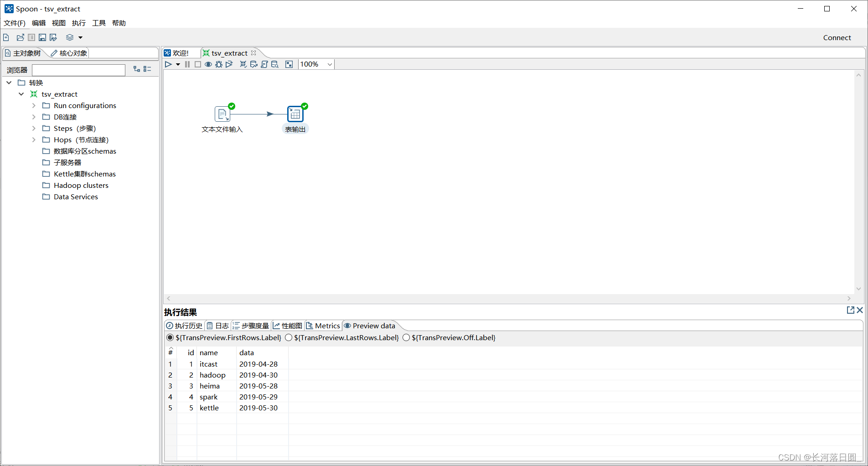Expand the Steps (步骤) folder
Screen dimensions: 868x466
click(34, 128)
